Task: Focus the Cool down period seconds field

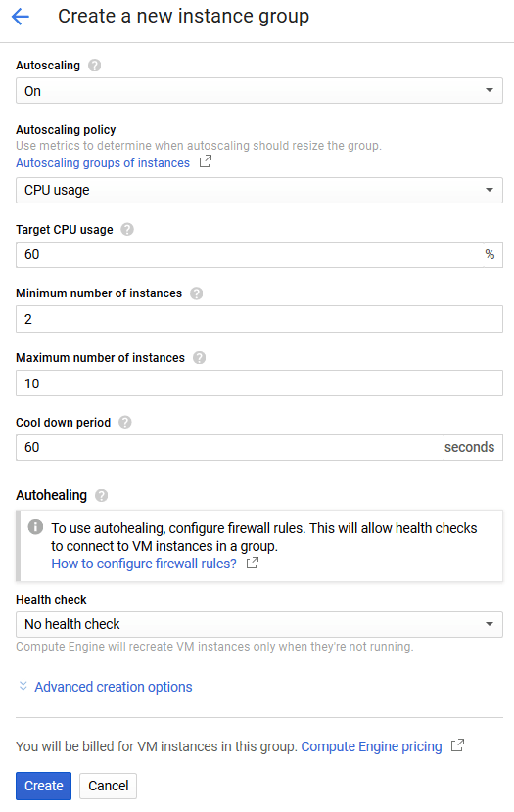Action: pos(229,447)
